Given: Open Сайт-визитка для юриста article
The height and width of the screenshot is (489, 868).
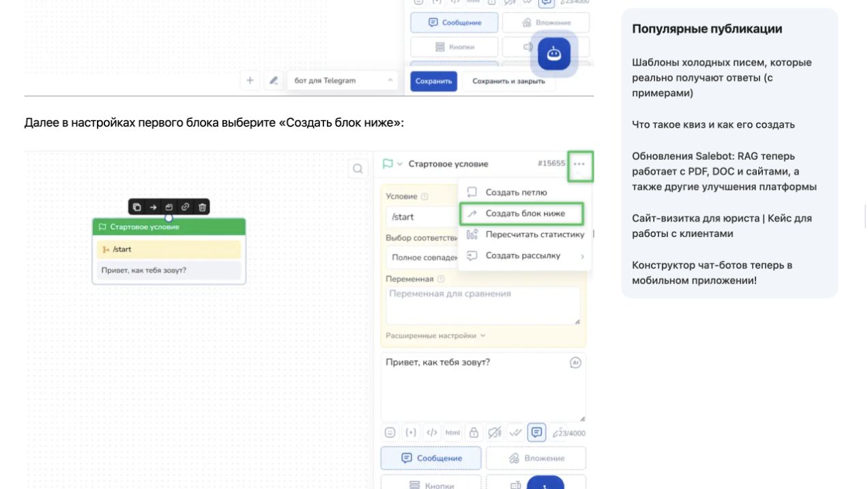Looking at the screenshot, I should (x=722, y=226).
